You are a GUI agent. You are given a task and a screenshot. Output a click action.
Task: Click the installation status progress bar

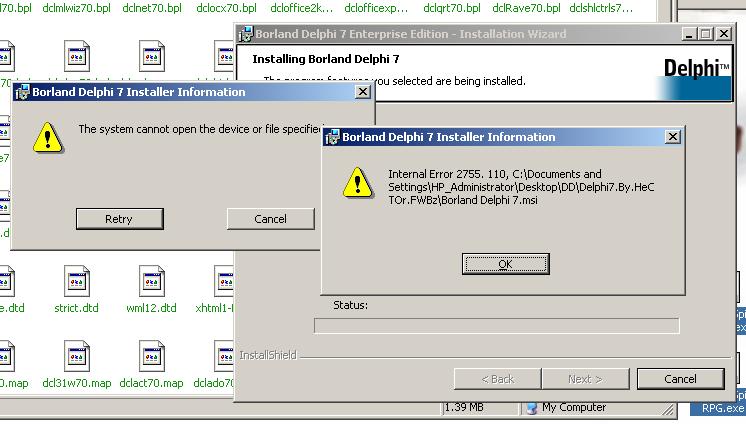click(x=496, y=326)
